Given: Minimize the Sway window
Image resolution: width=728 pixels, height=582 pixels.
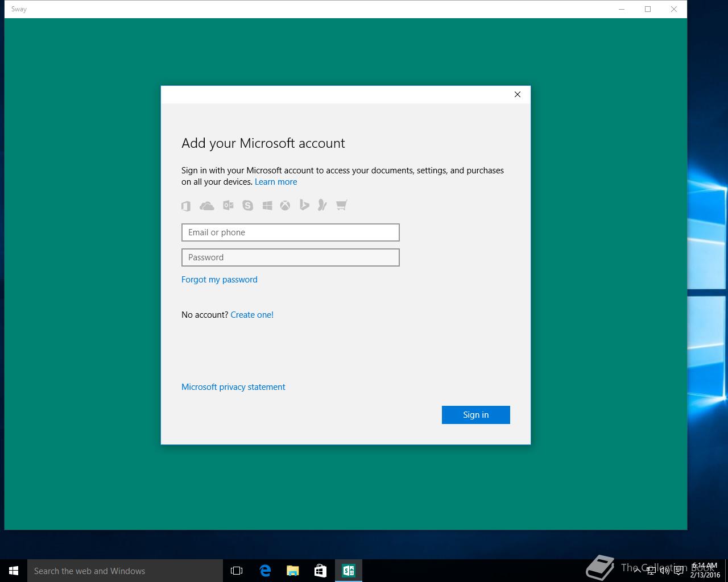Looking at the screenshot, I should 622,9.
